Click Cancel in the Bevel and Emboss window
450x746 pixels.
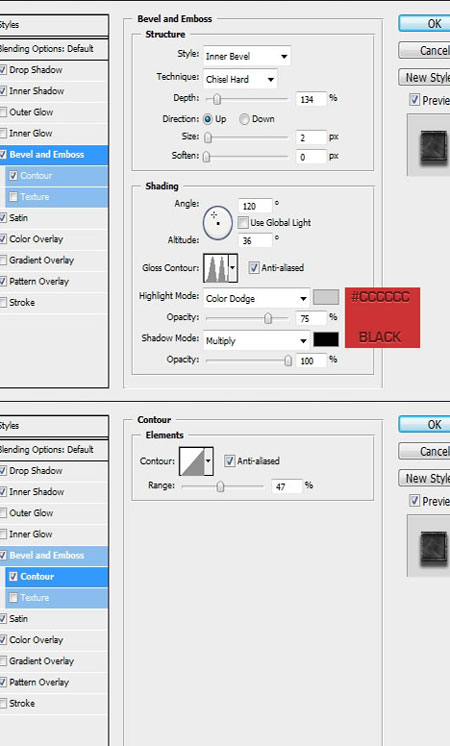424,50
